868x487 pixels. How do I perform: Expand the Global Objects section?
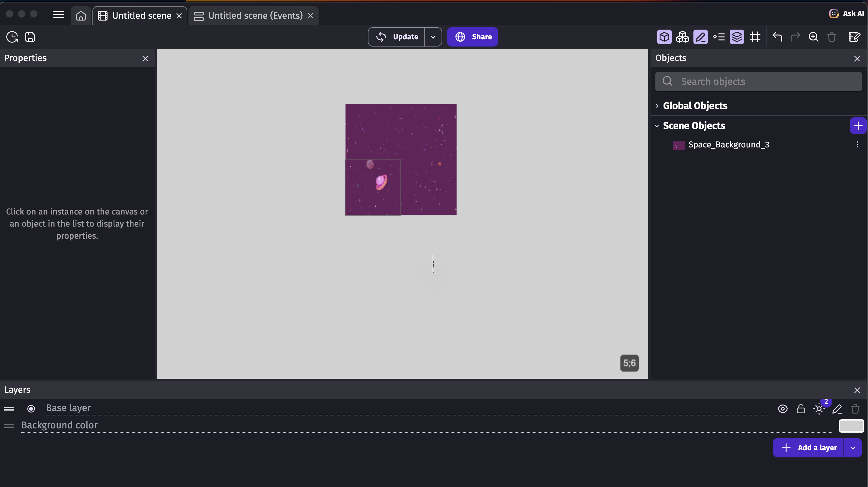(657, 105)
